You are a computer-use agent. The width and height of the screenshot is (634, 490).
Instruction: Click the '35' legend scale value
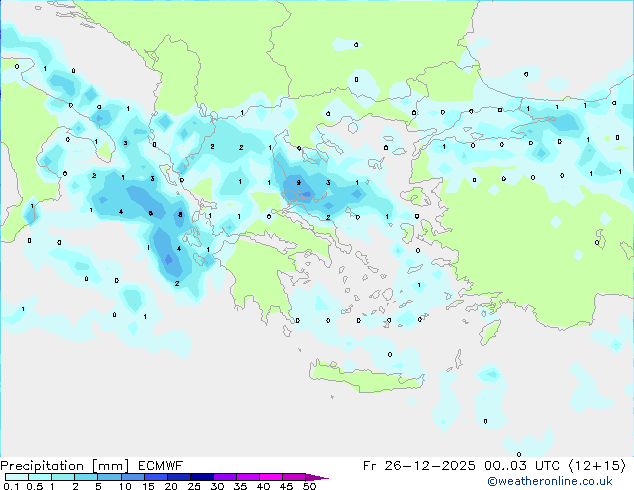[240, 486]
